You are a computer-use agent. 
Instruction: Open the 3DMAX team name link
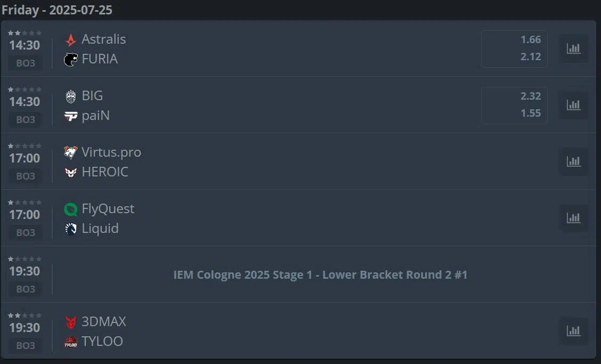[x=103, y=321]
